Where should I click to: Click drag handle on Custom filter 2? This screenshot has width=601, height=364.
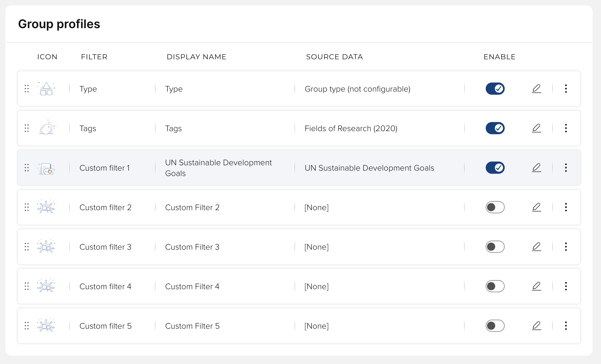click(x=27, y=207)
